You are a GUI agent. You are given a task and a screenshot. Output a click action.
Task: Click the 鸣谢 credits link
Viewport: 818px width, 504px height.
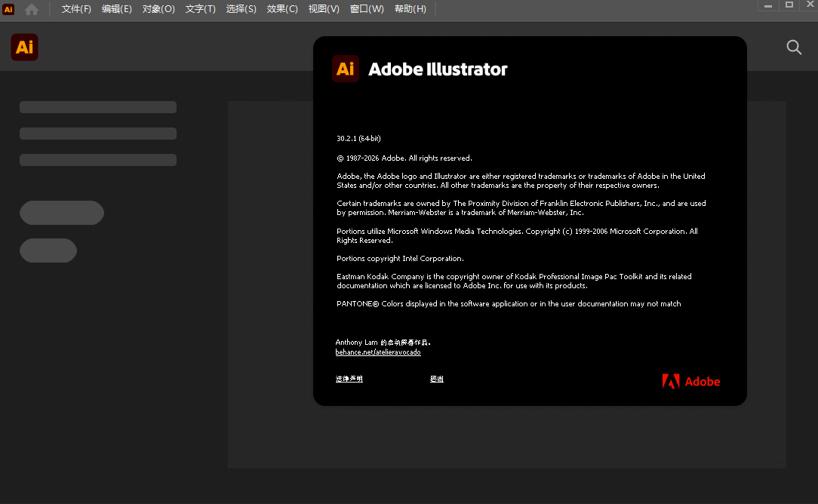pos(436,378)
